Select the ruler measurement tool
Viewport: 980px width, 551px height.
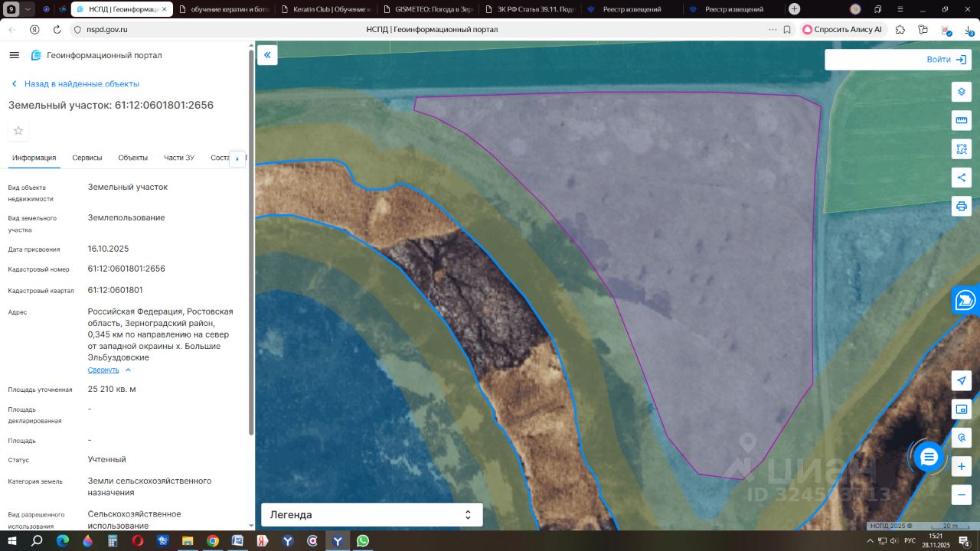tap(962, 120)
